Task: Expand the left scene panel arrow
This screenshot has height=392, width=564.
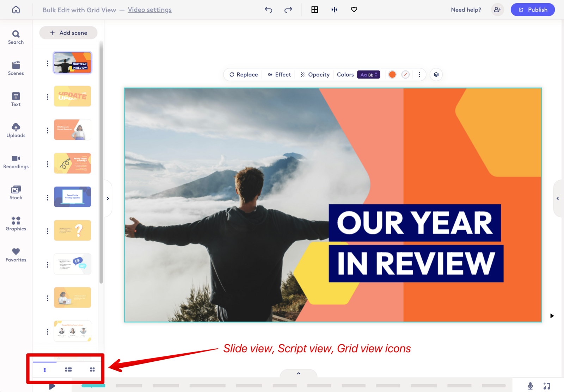Action: pyautogui.click(x=108, y=198)
